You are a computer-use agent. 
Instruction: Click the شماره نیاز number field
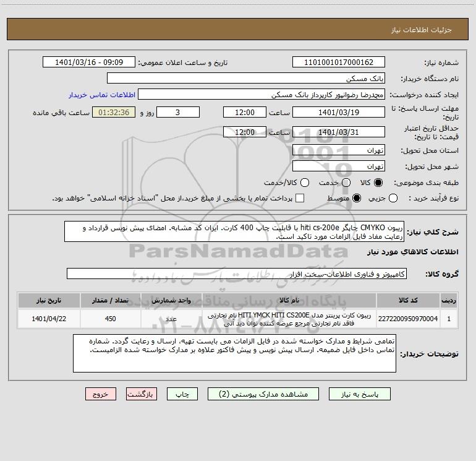tap(339, 62)
